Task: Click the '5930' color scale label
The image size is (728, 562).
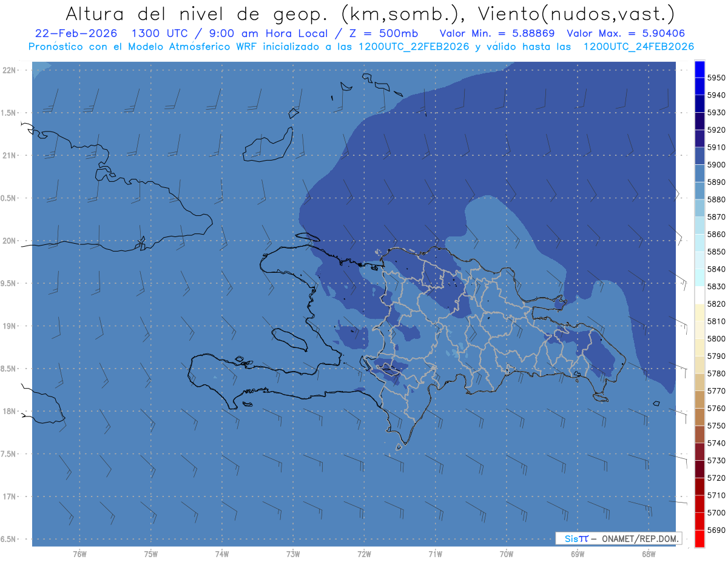Action: click(716, 112)
